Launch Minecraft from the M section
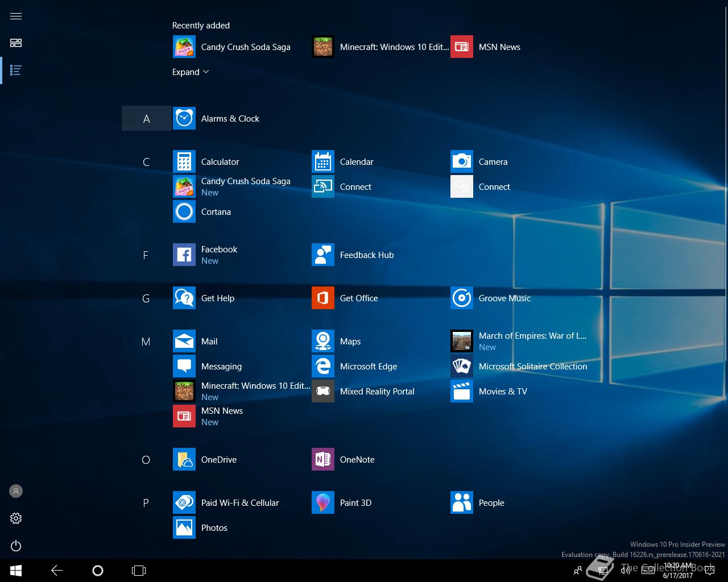Image resolution: width=728 pixels, height=582 pixels. [241, 391]
